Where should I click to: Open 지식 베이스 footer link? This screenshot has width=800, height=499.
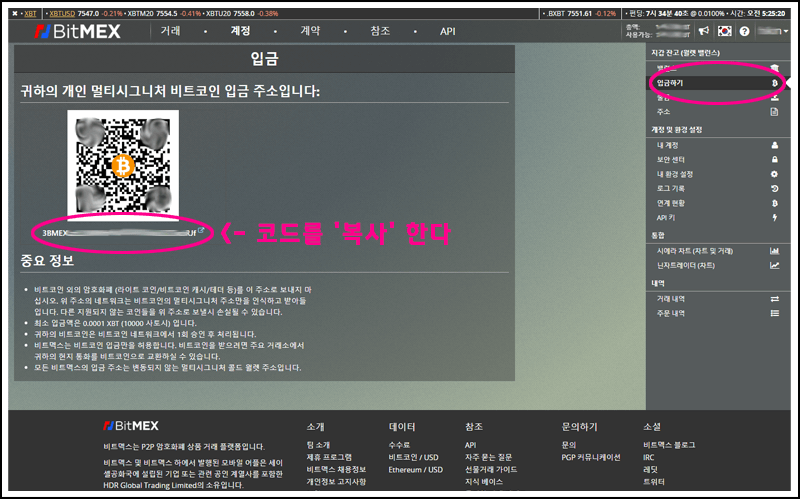[484, 482]
